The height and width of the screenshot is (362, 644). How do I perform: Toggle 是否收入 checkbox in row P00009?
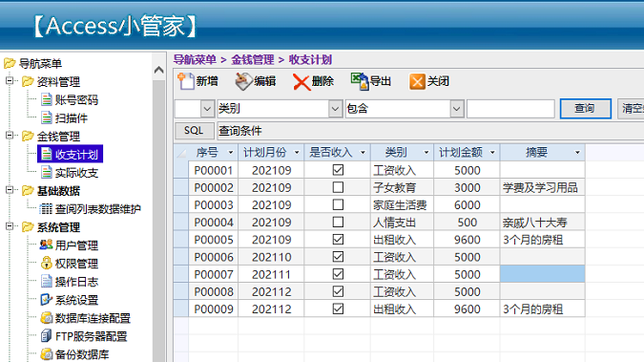338,309
